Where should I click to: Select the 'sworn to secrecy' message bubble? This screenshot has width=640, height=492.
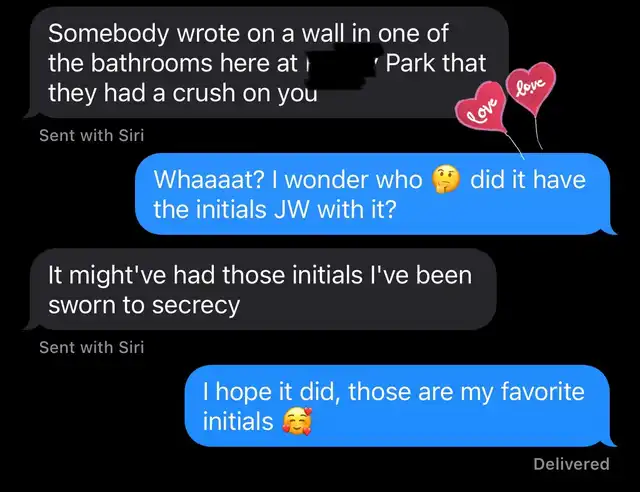coord(261,289)
